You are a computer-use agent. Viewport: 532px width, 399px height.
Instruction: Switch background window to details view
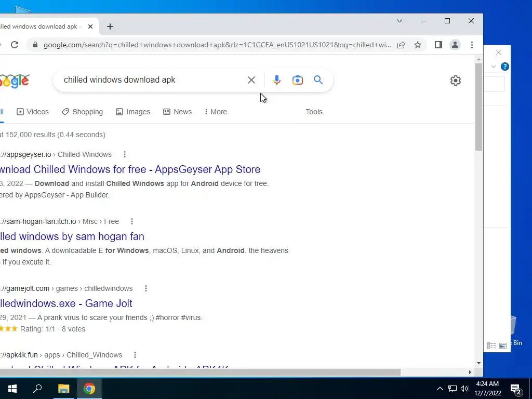pos(491,345)
